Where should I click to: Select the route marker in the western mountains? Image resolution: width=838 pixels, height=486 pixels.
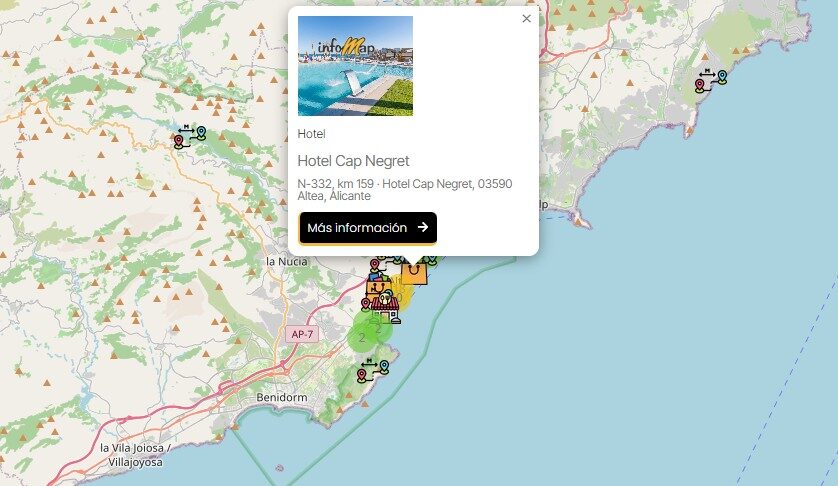point(190,136)
